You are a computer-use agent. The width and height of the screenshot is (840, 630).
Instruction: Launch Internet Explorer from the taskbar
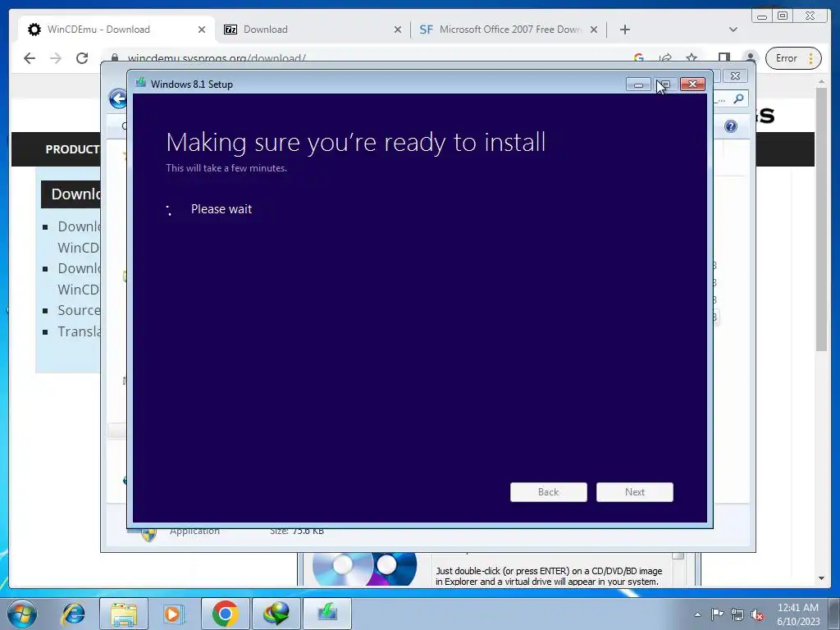73,614
